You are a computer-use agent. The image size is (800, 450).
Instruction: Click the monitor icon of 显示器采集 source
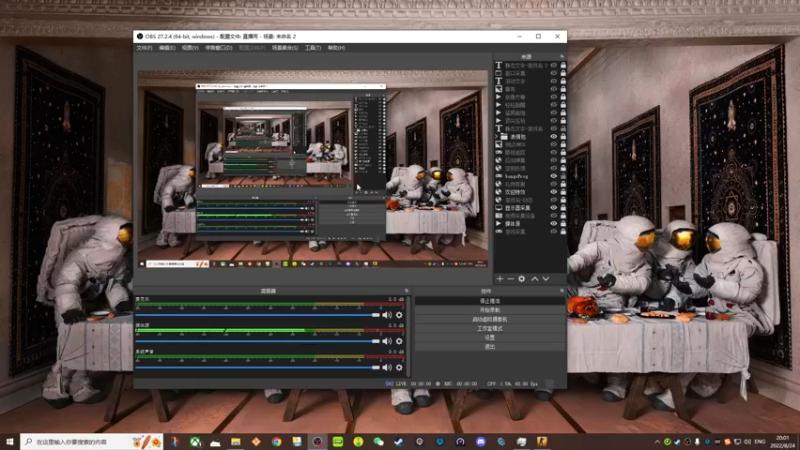coord(499,208)
